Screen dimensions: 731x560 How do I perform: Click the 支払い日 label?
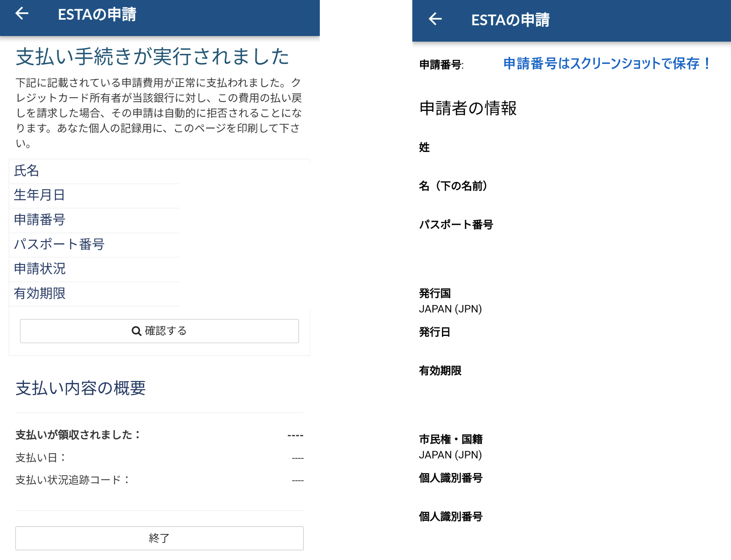pyautogui.click(x=41, y=457)
